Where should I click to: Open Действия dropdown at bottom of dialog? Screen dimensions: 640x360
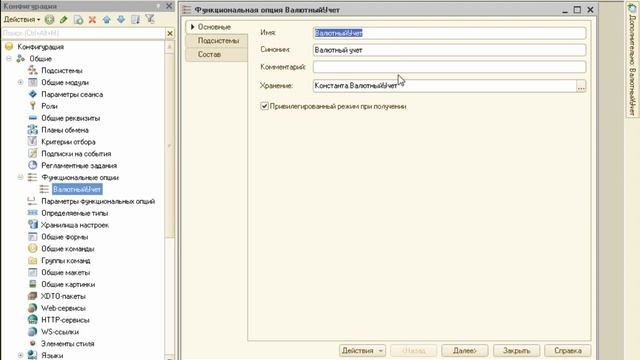click(362, 351)
